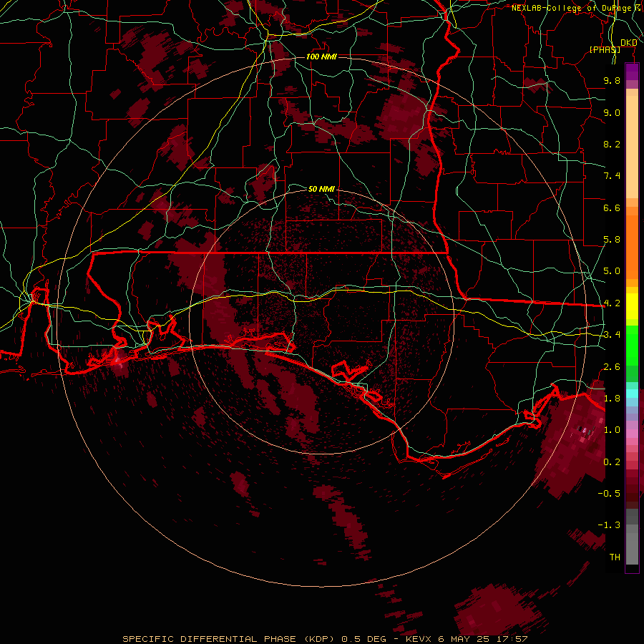The image size is (644, 644).
Task: Click the 5.8 scale value
Action: (x=612, y=240)
